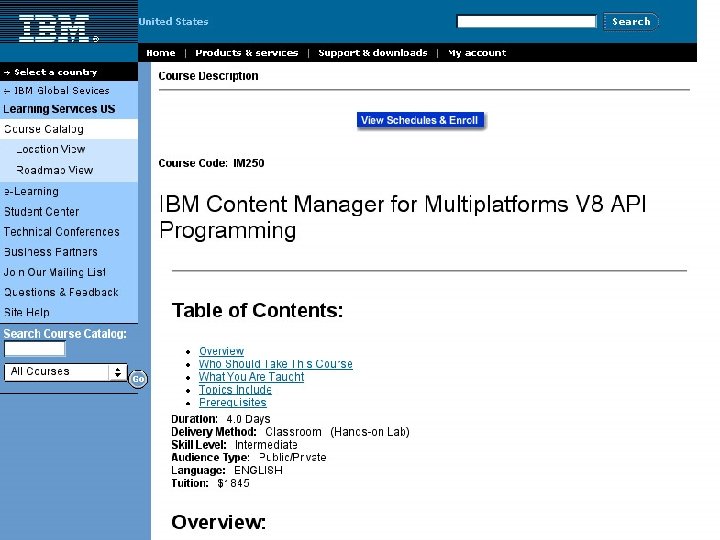Open Student Center link
720x540 pixels.
tap(41, 212)
